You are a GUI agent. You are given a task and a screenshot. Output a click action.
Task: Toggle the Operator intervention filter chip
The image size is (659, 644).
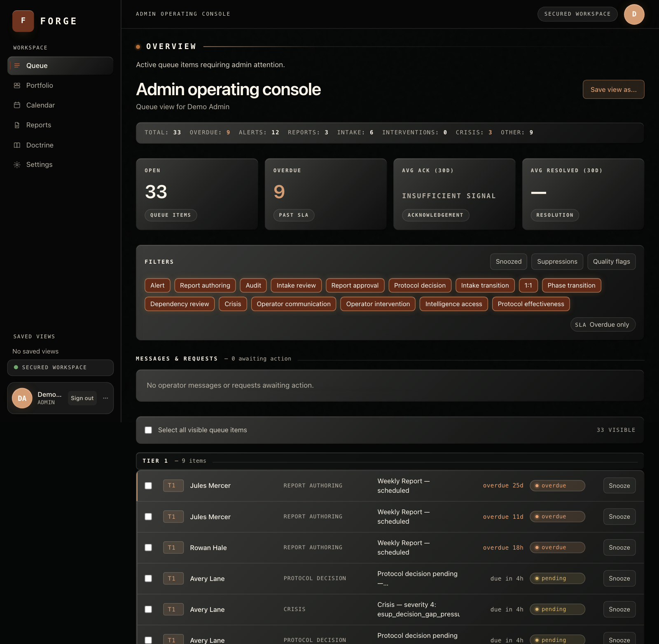pos(378,304)
